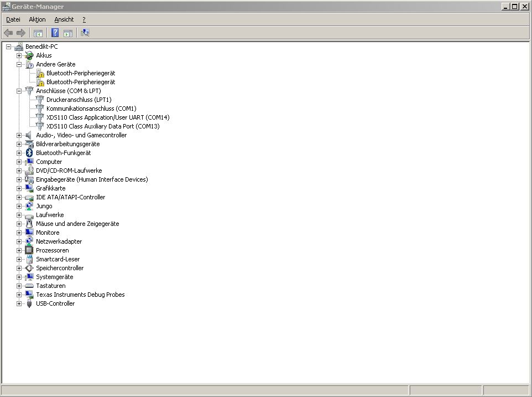Viewport: 532px width, 397px height.
Task: Click the Smartcard-Leser icon
Action: pos(29,259)
